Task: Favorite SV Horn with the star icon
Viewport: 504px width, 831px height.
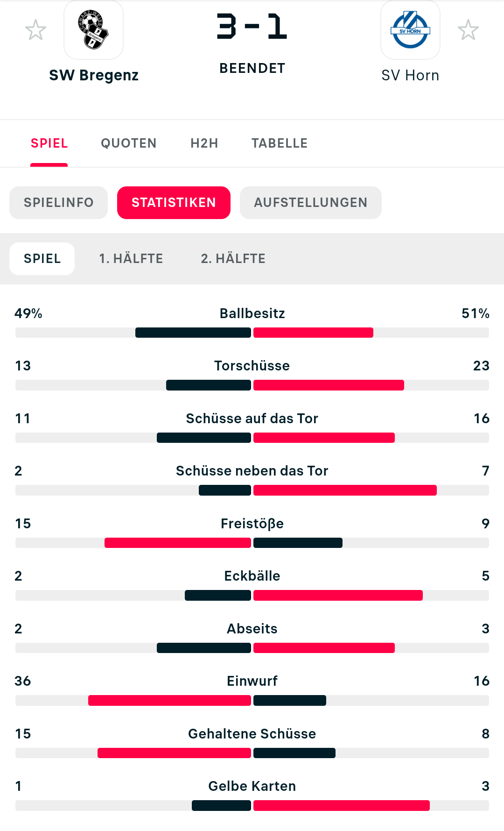Action: tap(468, 30)
